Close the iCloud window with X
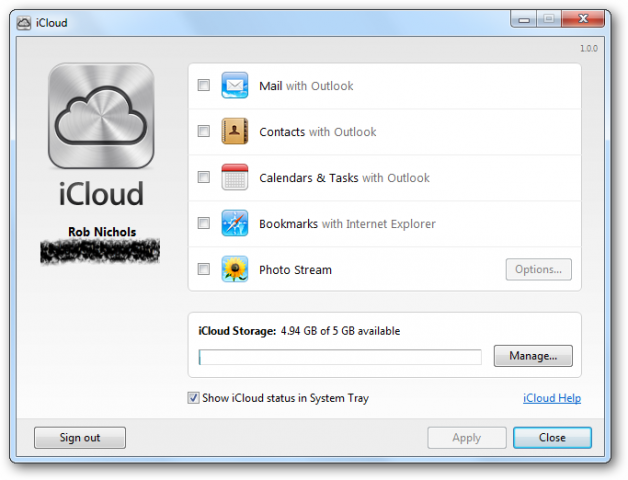Screen dimensions: 628x480 click(x=583, y=19)
